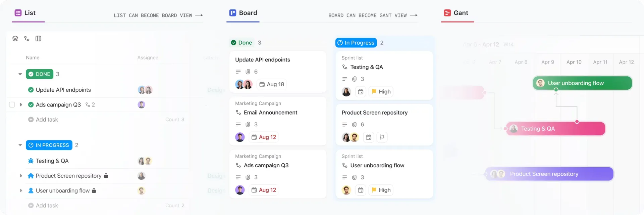644x215 pixels.
Task: Click calendar icon on User unboarding flow card
Action: coord(361,190)
